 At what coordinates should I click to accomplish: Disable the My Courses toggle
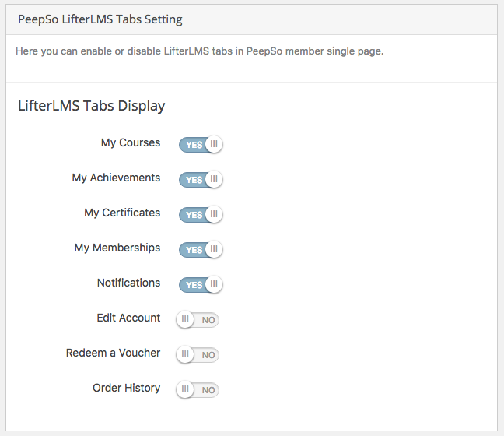click(x=201, y=145)
